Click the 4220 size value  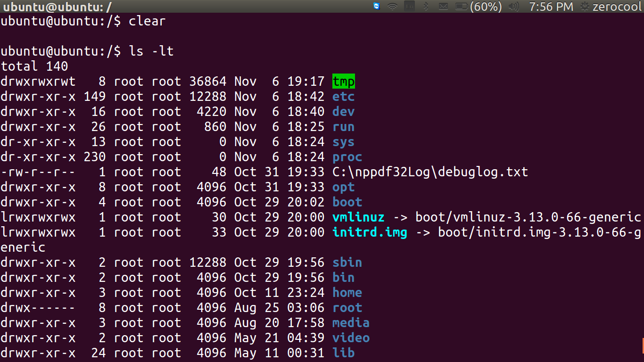point(212,112)
